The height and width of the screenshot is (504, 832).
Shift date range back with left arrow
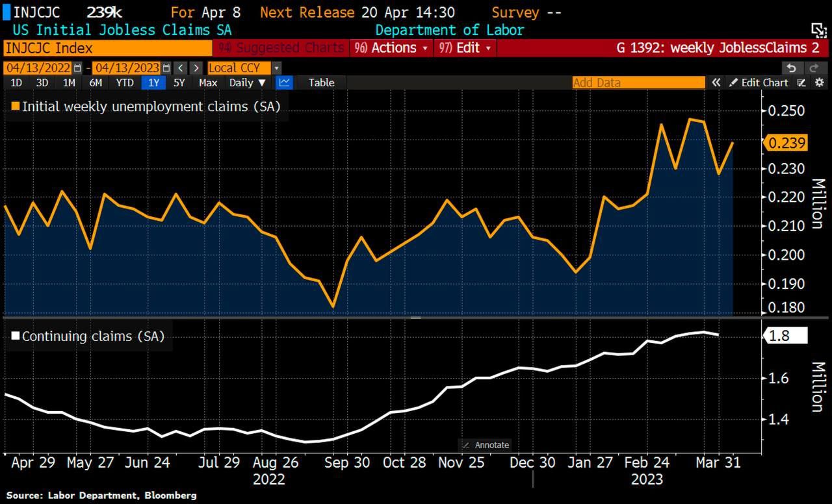(x=181, y=68)
